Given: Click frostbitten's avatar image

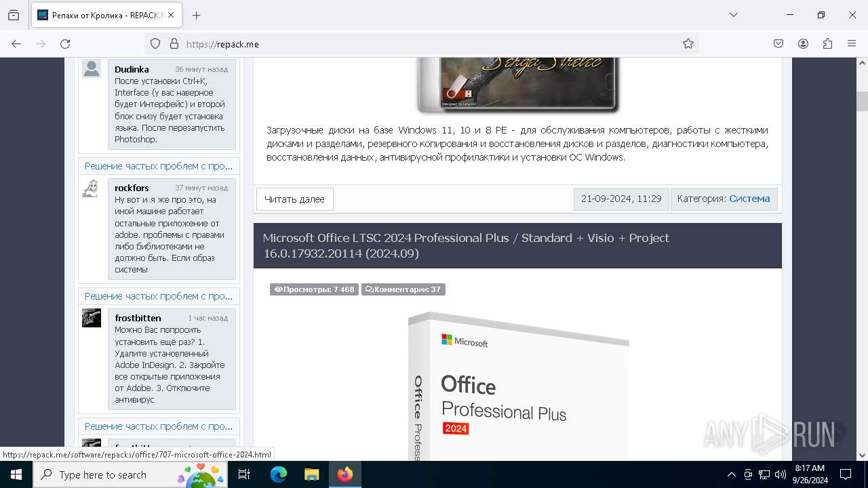Looking at the screenshot, I should 92,318.
